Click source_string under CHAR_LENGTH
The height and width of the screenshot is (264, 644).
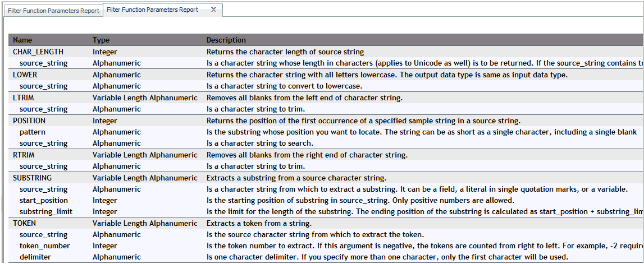[44, 63]
